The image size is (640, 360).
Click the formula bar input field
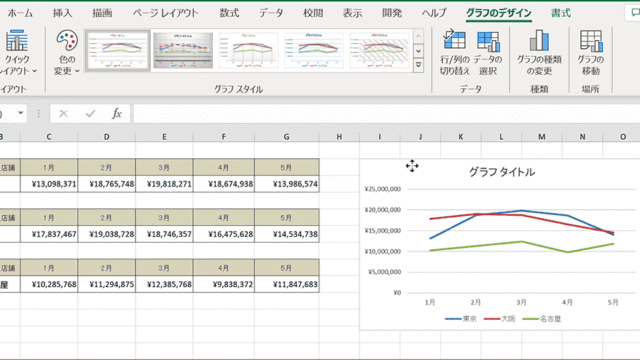click(x=386, y=113)
